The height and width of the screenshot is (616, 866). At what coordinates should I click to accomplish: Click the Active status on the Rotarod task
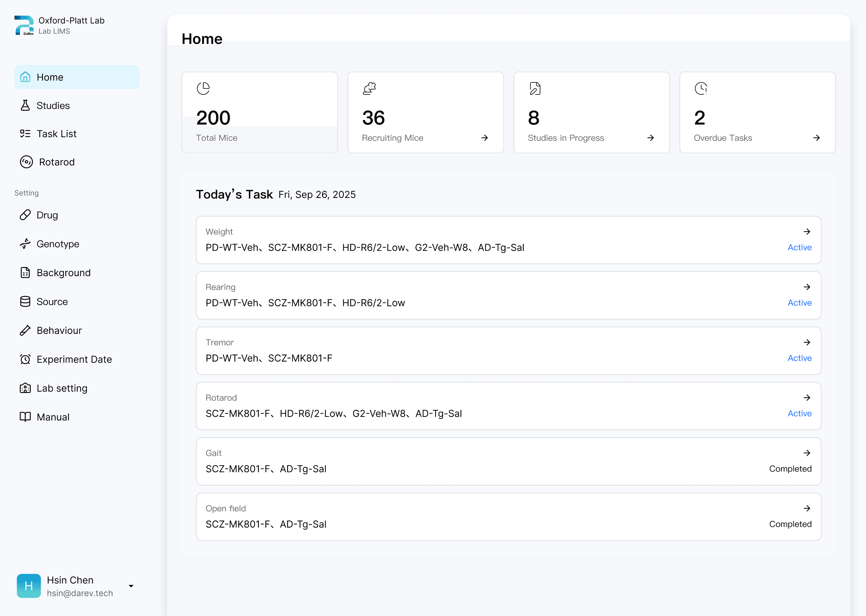pyautogui.click(x=800, y=413)
